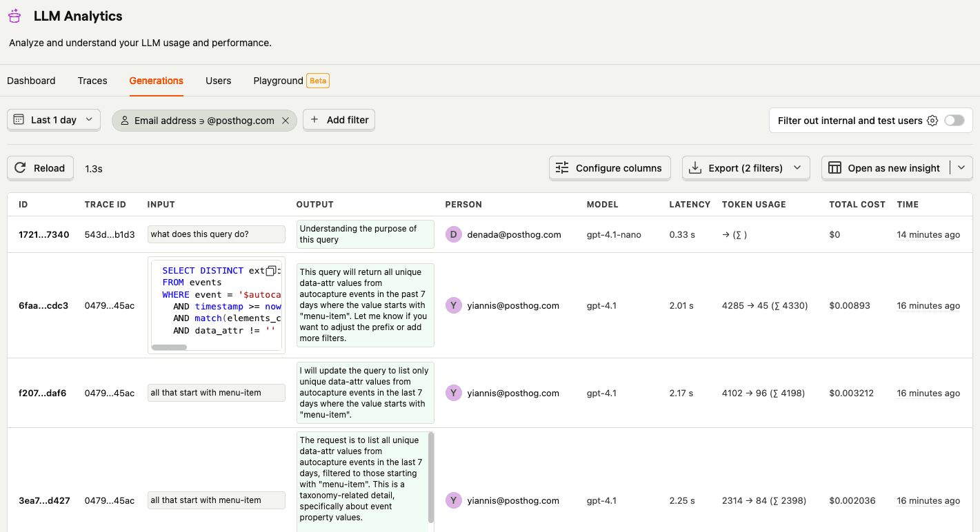Click the MODEL column header
Viewport: 980px width, 532px height.
[x=603, y=205]
